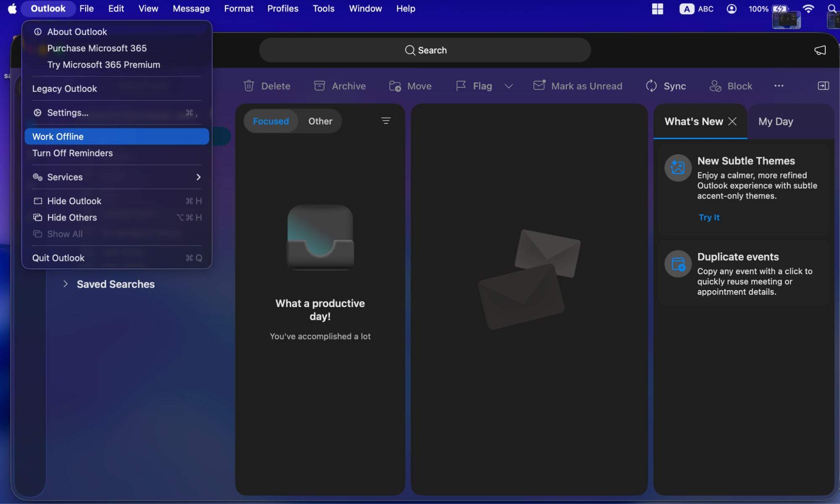Expand the Saved Searches folder
This screenshot has height=504, width=840.
tap(66, 284)
